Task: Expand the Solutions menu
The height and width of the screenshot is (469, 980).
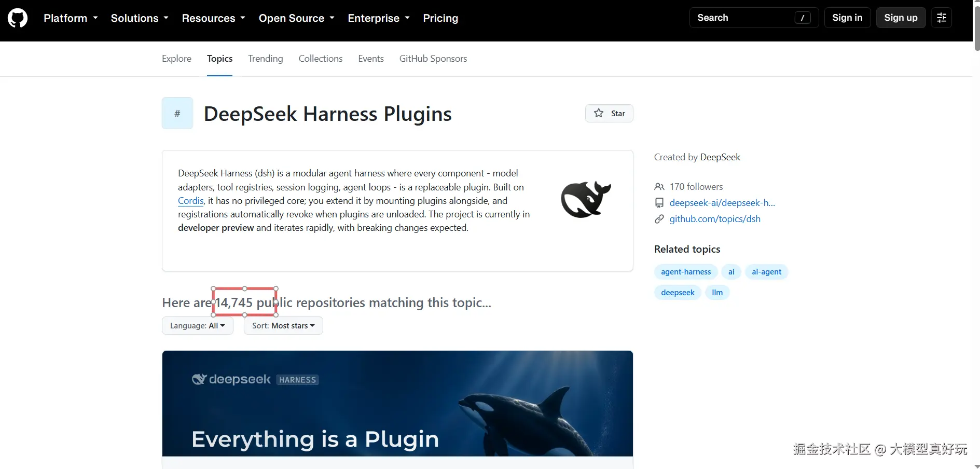Action: 140,18
